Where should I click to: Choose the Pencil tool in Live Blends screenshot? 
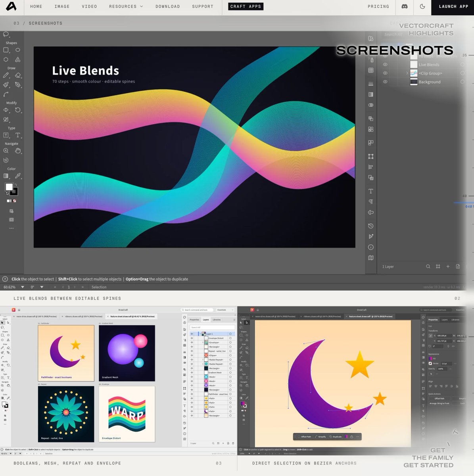(x=6, y=75)
